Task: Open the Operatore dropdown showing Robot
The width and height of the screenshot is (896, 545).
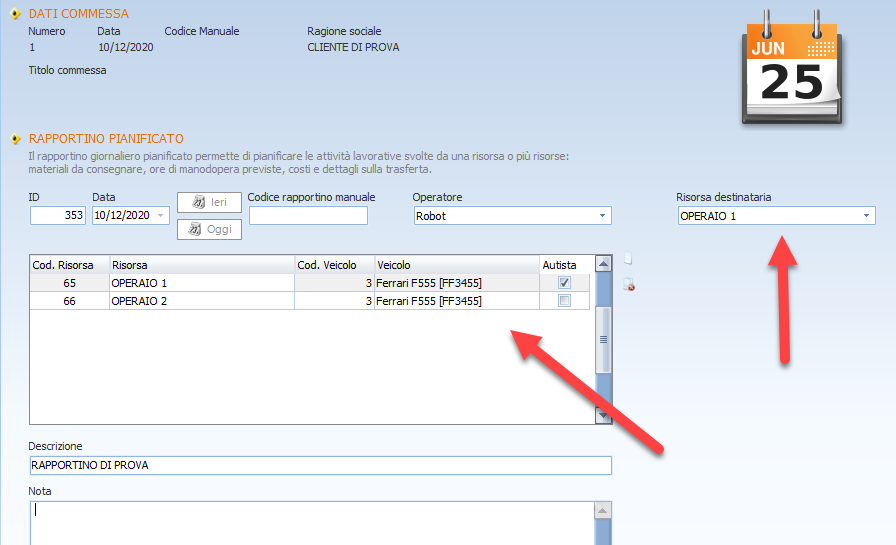Action: pyautogui.click(x=602, y=215)
